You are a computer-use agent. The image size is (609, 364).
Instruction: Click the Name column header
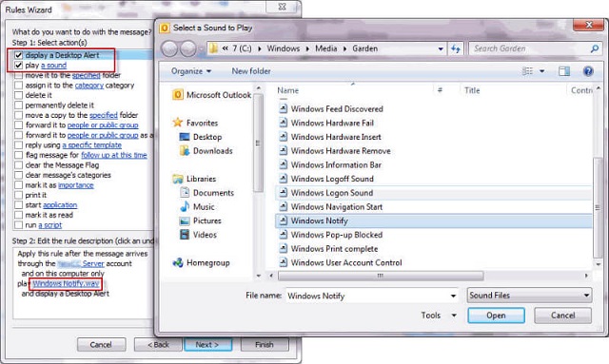(x=287, y=90)
